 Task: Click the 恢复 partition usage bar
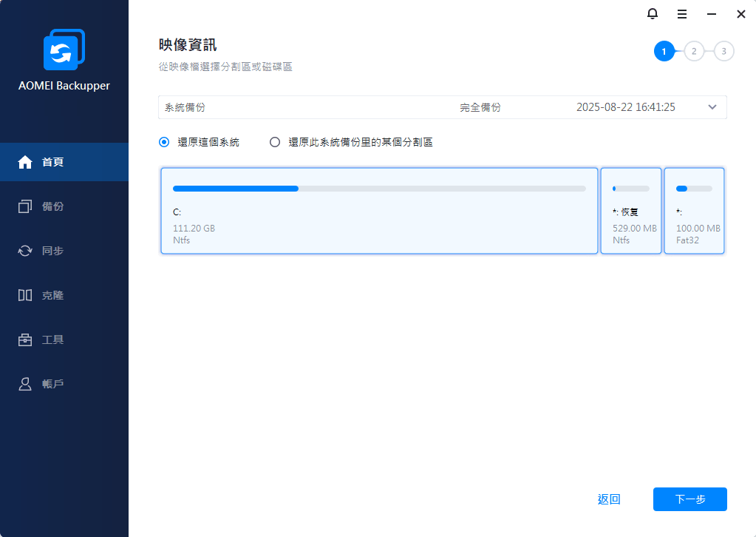[631, 189]
